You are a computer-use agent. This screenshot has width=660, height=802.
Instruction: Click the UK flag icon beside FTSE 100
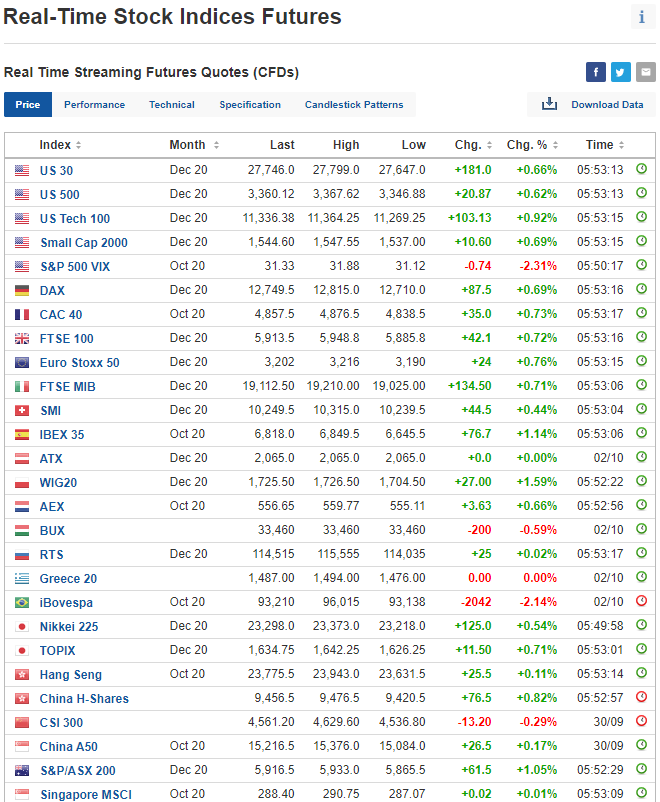22,338
